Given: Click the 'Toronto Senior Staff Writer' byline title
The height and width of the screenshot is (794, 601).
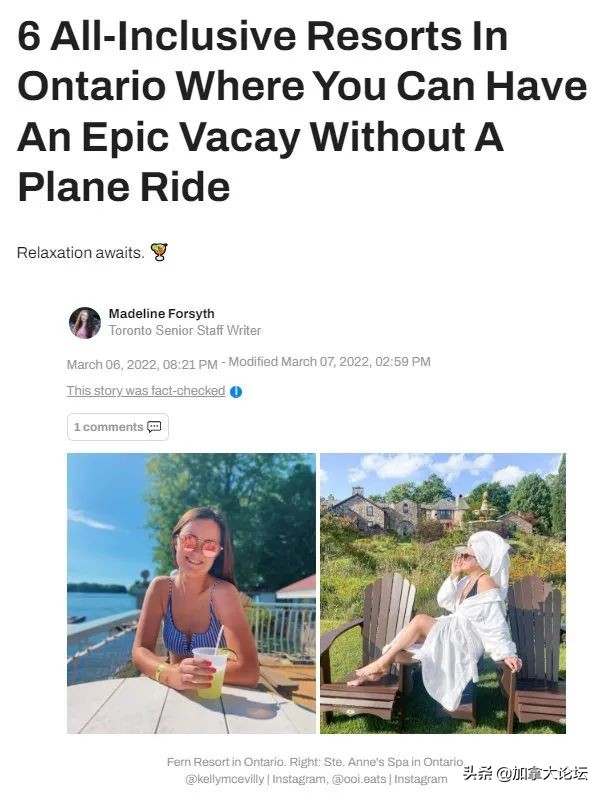Looking at the screenshot, I should coord(185,331).
